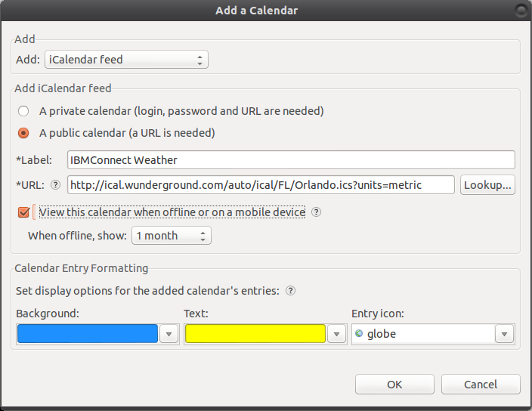Expand the Entry icon dropdown arrow
Viewport: 532px width, 411px height.
[x=505, y=334]
